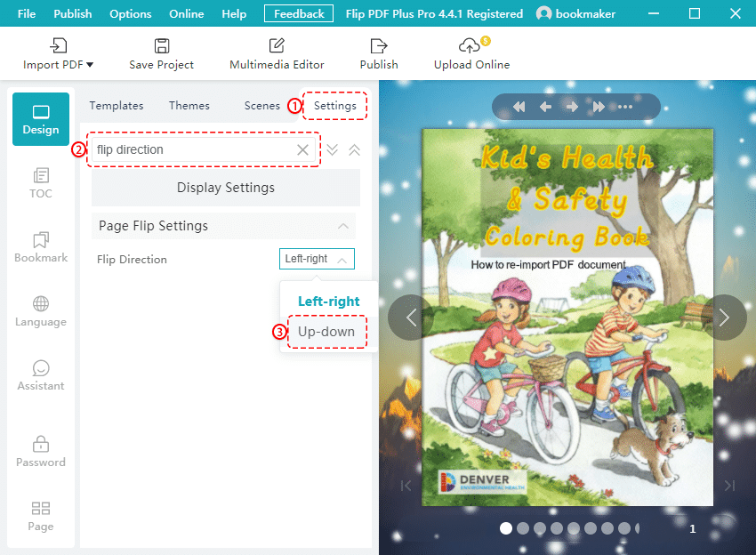The image size is (756, 555).
Task: Switch to the Themes tab
Action: point(189,105)
